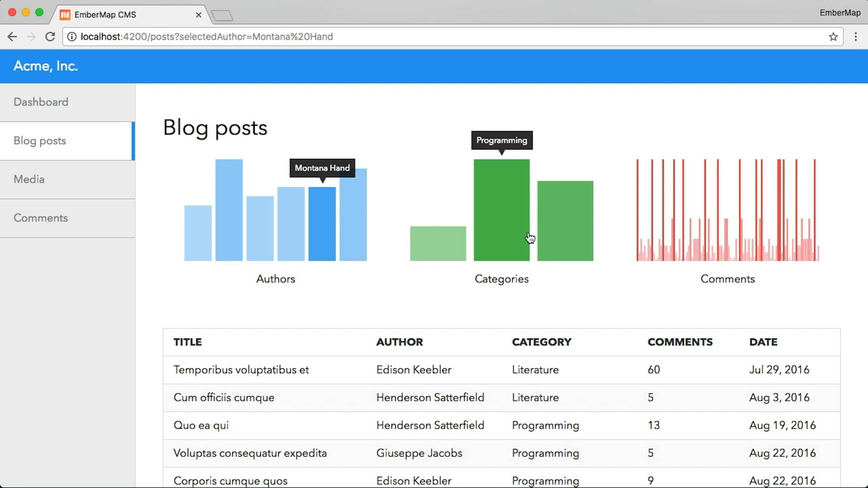
Task: Click the site info icon in address bar
Action: coord(71,37)
